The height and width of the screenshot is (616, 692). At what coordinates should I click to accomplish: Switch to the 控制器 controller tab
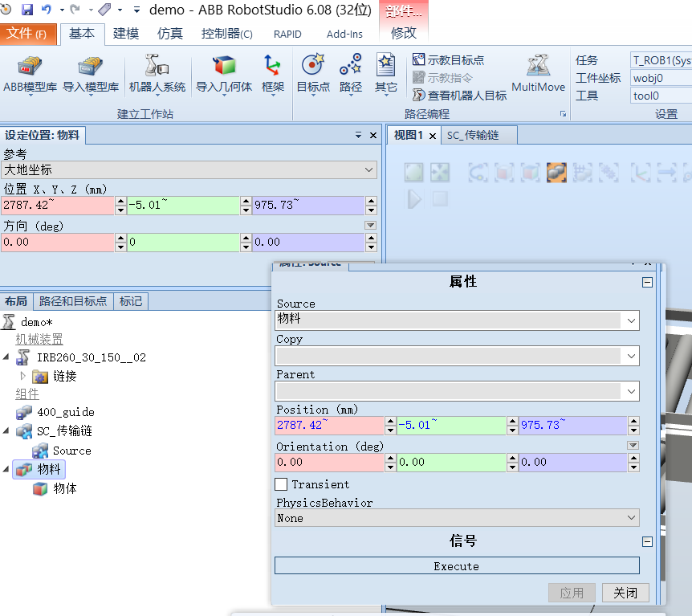[x=227, y=34]
